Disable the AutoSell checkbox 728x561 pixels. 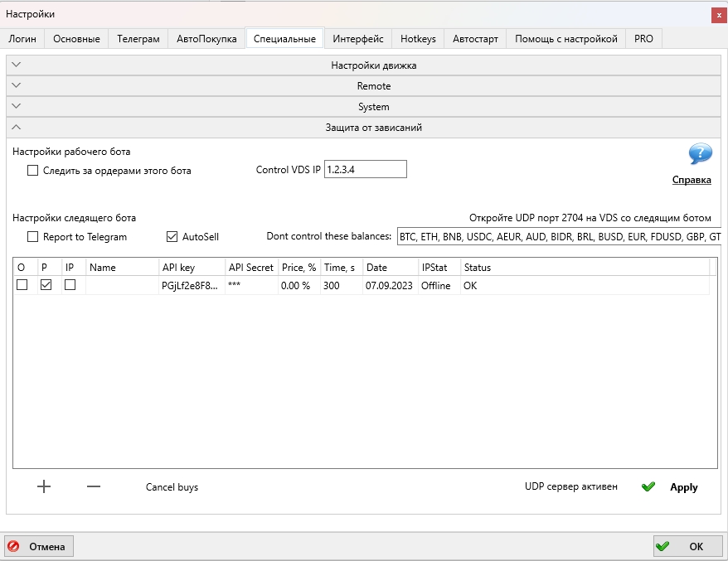pyautogui.click(x=172, y=237)
